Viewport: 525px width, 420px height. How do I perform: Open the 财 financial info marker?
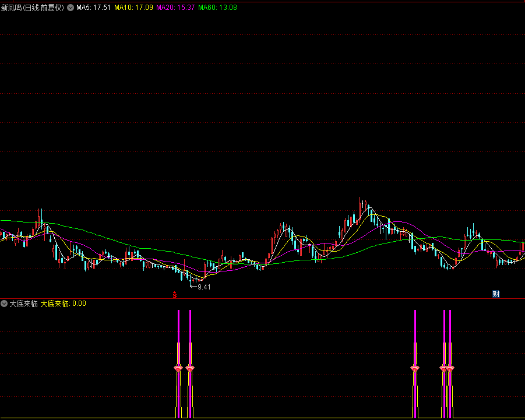point(496,294)
